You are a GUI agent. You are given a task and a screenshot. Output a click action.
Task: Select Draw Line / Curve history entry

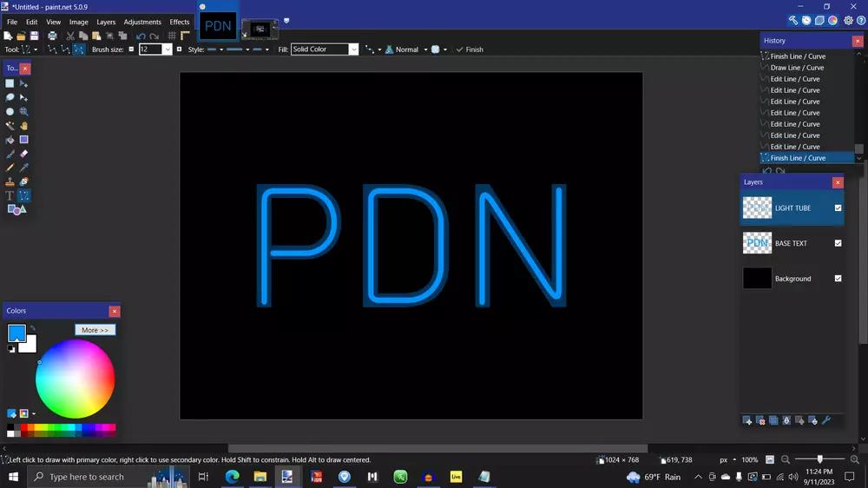click(797, 68)
